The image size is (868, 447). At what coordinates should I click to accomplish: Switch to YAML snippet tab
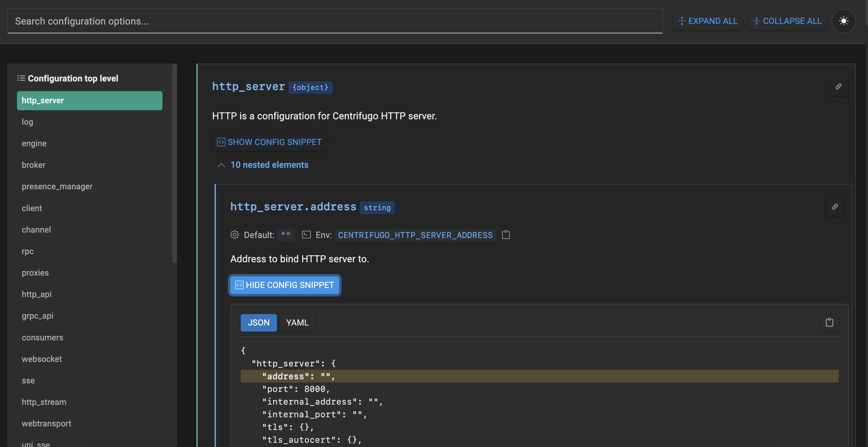point(297,323)
